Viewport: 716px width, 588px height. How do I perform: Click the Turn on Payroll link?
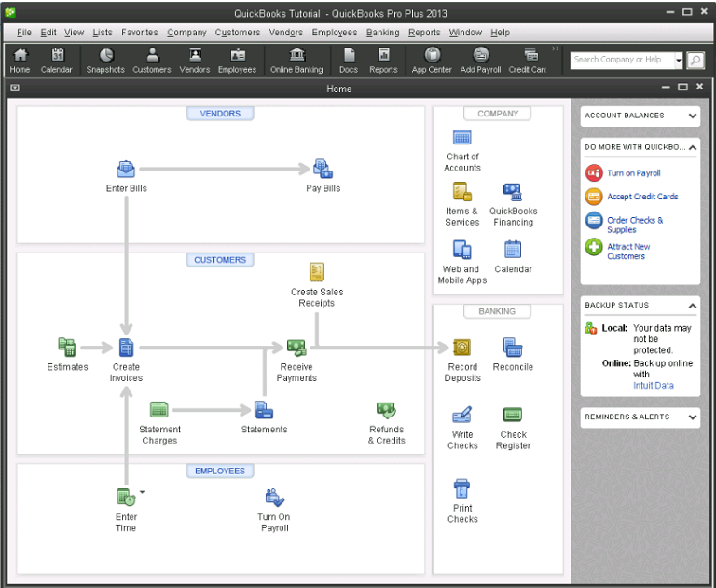coord(633,173)
